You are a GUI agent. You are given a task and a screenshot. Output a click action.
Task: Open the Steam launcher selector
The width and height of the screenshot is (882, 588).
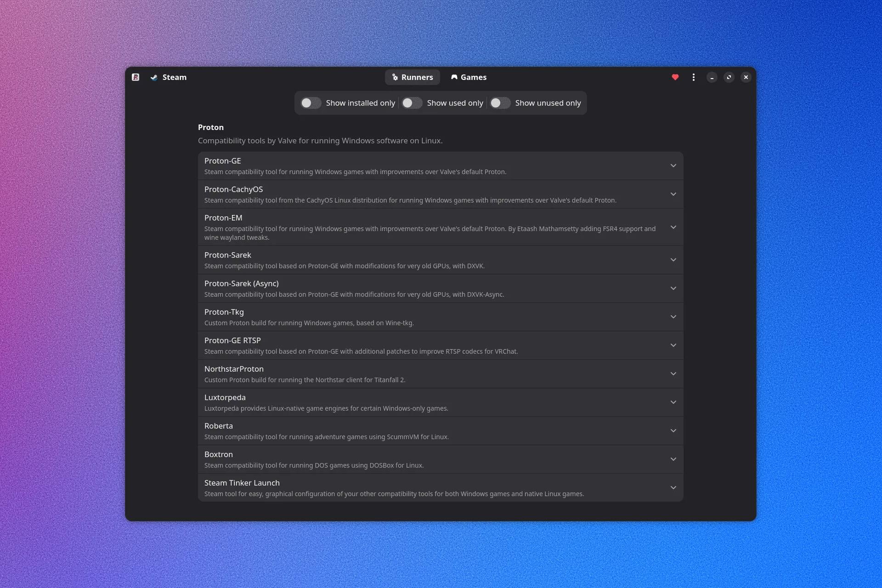pos(169,77)
